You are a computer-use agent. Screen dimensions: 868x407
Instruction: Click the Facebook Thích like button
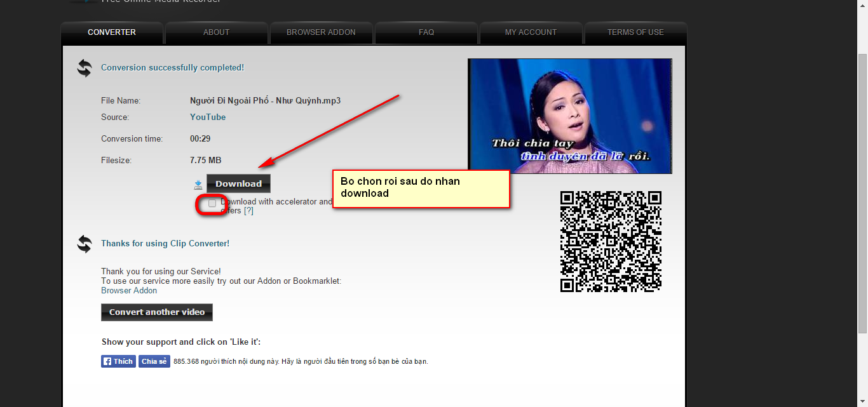[x=118, y=361]
